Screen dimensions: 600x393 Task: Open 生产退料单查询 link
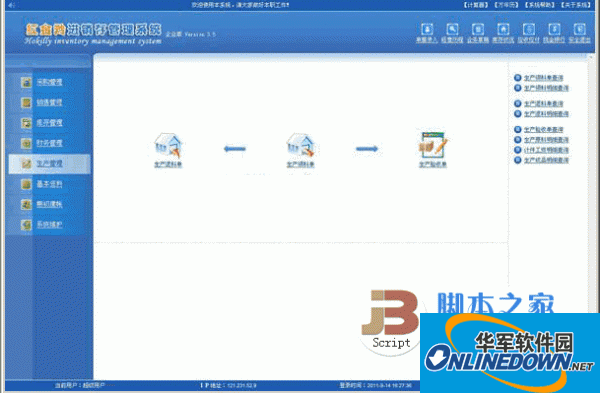(x=543, y=104)
